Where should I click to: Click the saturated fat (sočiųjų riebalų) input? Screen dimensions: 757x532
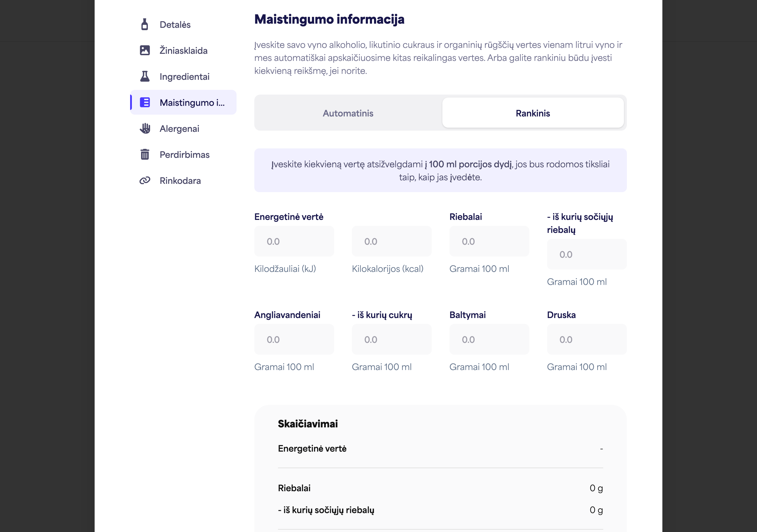[x=587, y=254]
